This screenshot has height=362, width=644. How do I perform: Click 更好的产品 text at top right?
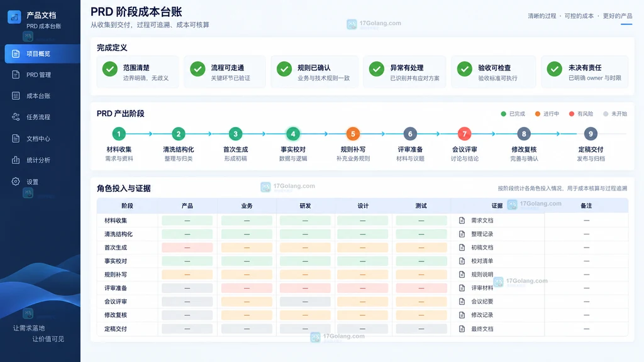(618, 16)
